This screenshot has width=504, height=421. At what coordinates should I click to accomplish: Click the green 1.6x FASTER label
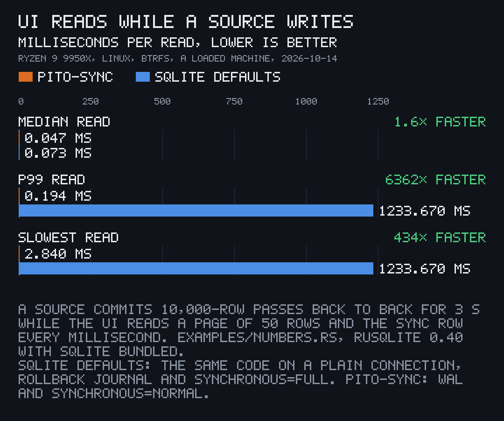point(440,122)
